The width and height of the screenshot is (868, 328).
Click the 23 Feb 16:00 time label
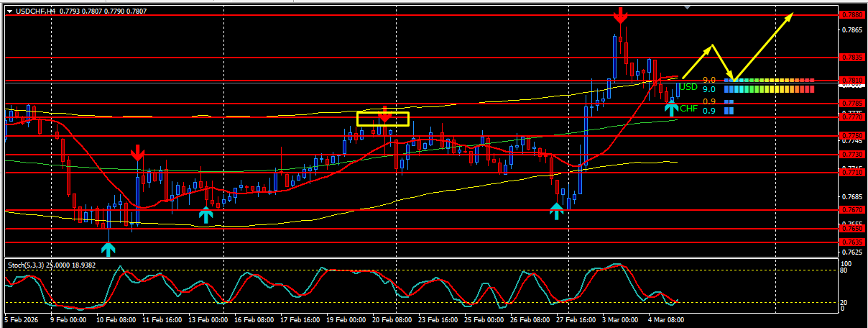coord(438,319)
